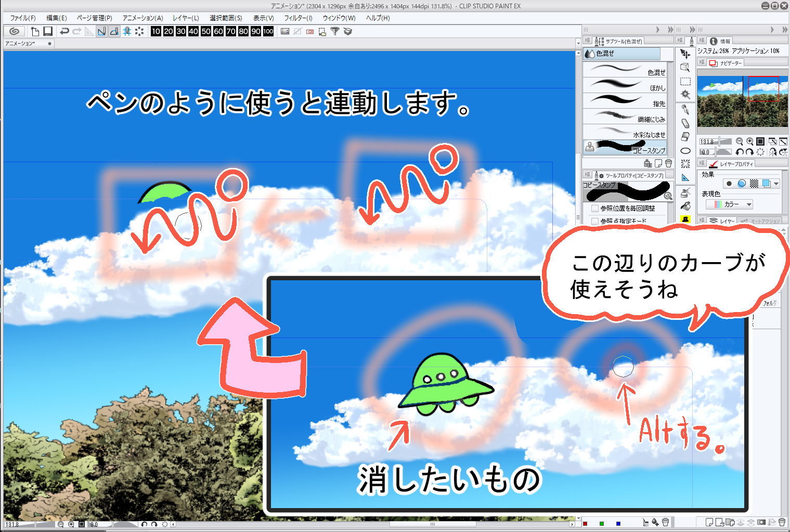
Task: Choose the 水彩なじませ sub tool
Action: pyautogui.click(x=625, y=132)
